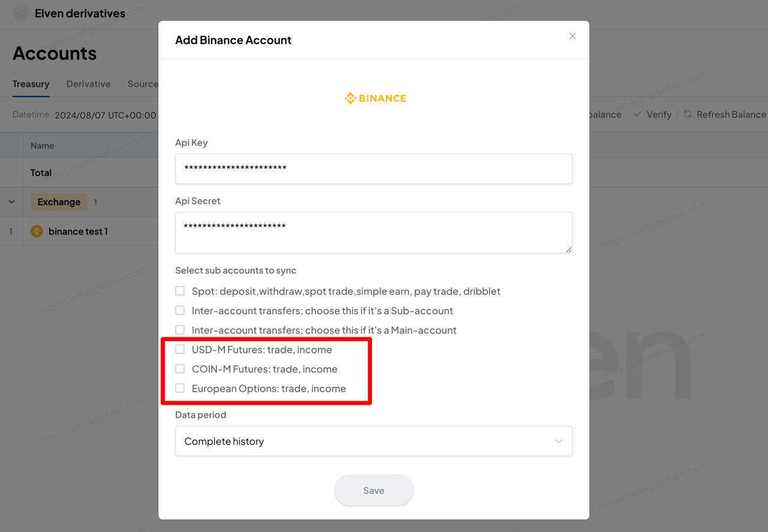Click the Binance logo in dialog

click(375, 98)
